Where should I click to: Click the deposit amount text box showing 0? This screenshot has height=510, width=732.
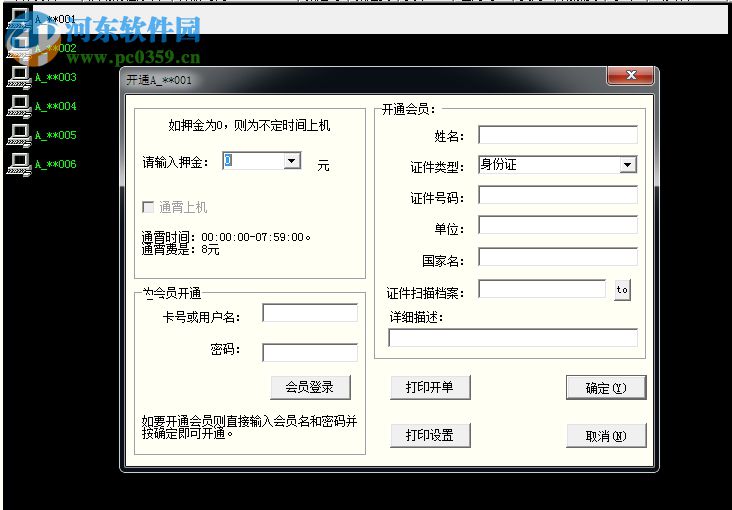coord(253,161)
